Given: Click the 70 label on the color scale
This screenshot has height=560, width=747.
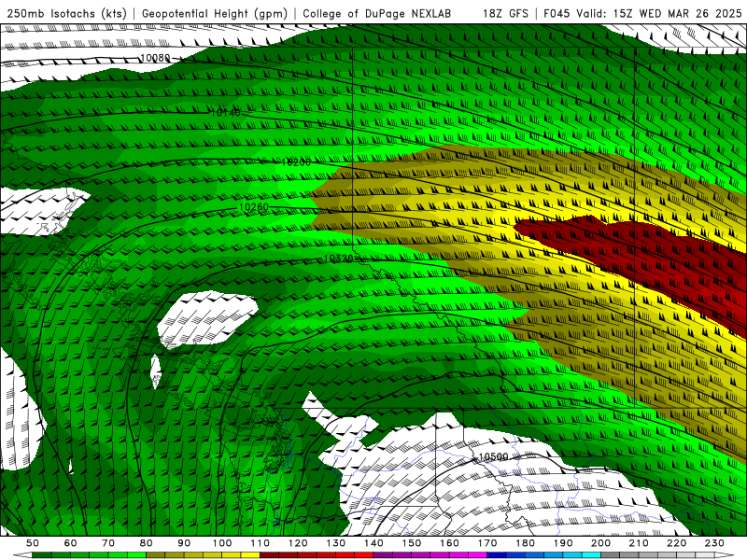Looking at the screenshot, I should (x=108, y=543).
